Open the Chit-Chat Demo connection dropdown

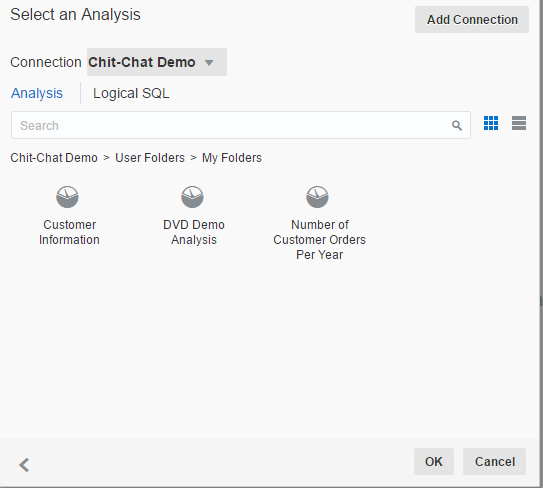point(157,62)
